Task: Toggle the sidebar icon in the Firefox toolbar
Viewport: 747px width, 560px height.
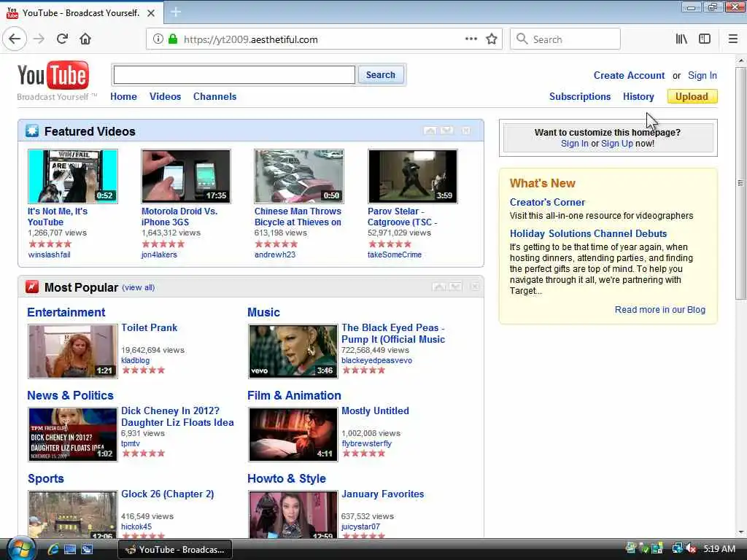Action: coord(705,39)
